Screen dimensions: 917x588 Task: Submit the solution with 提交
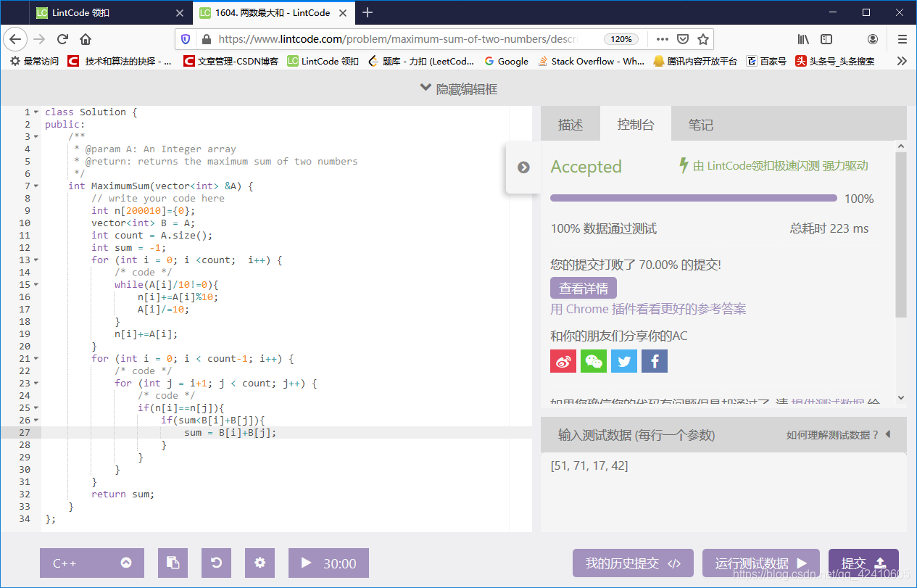[863, 563]
